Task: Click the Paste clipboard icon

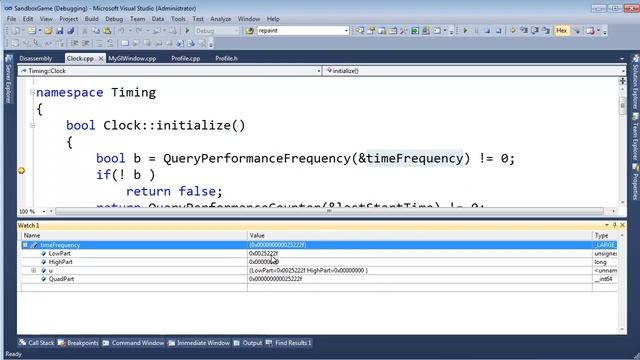Action: tap(107, 31)
